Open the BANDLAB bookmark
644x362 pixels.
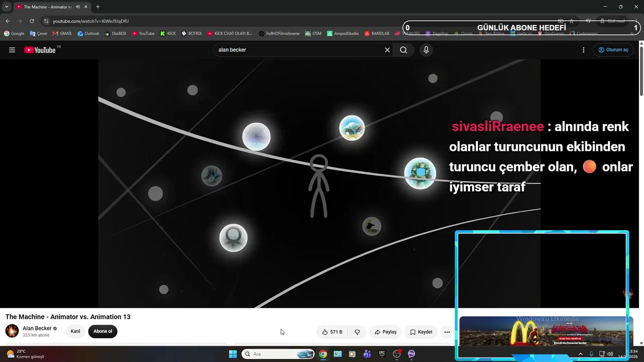pyautogui.click(x=377, y=34)
